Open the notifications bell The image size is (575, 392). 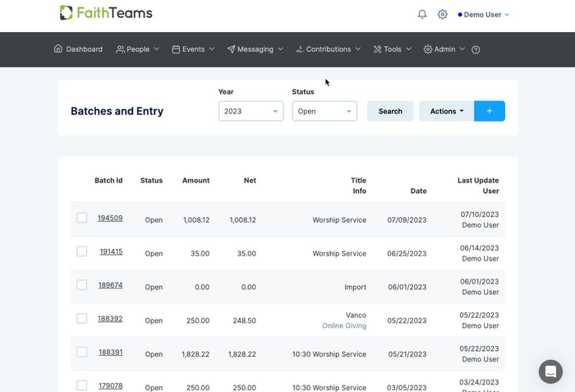point(422,14)
